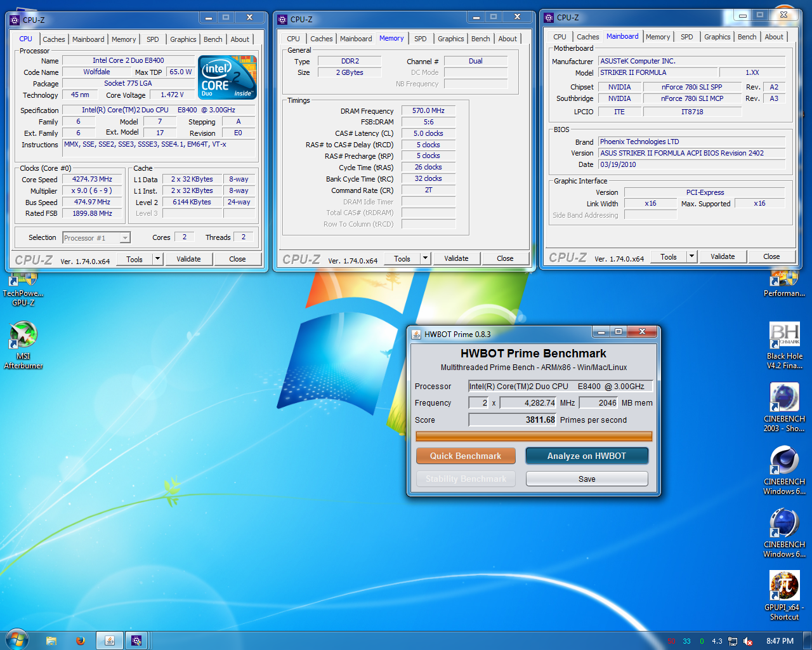812x650 pixels.
Task: Click the middle CPU-Z window title icon
Action: pos(283,20)
